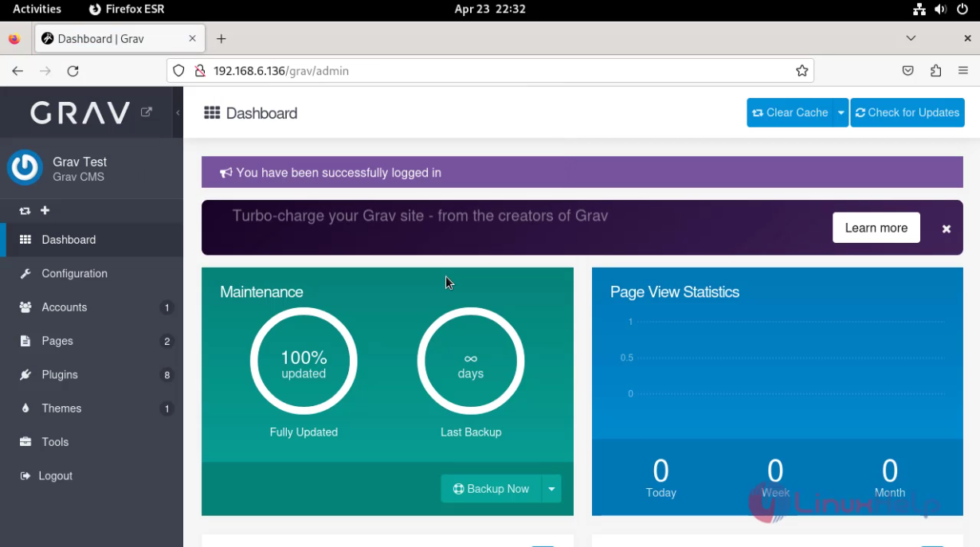Open the Activities overview

(37, 10)
